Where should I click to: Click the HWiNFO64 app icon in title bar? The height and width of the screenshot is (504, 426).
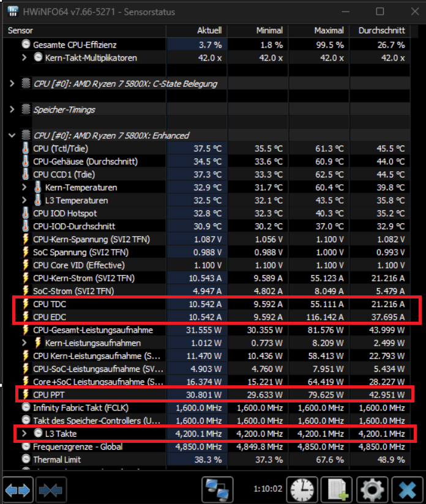coord(13,11)
